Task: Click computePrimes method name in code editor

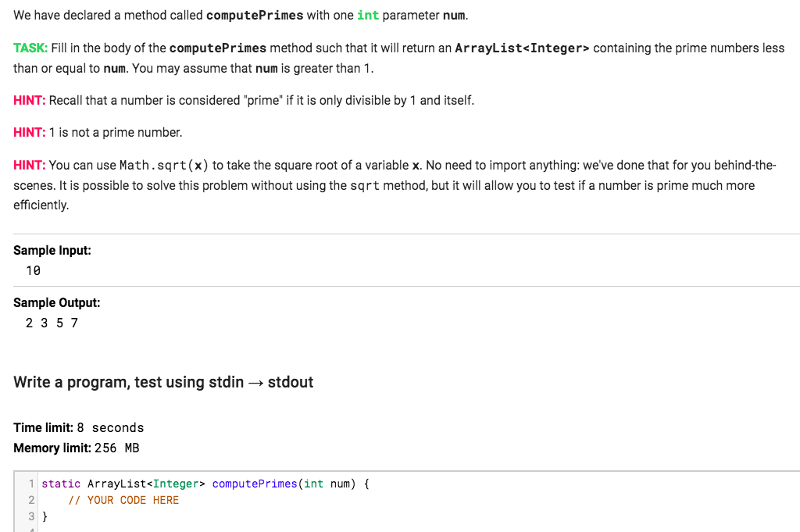Action: click(x=255, y=484)
